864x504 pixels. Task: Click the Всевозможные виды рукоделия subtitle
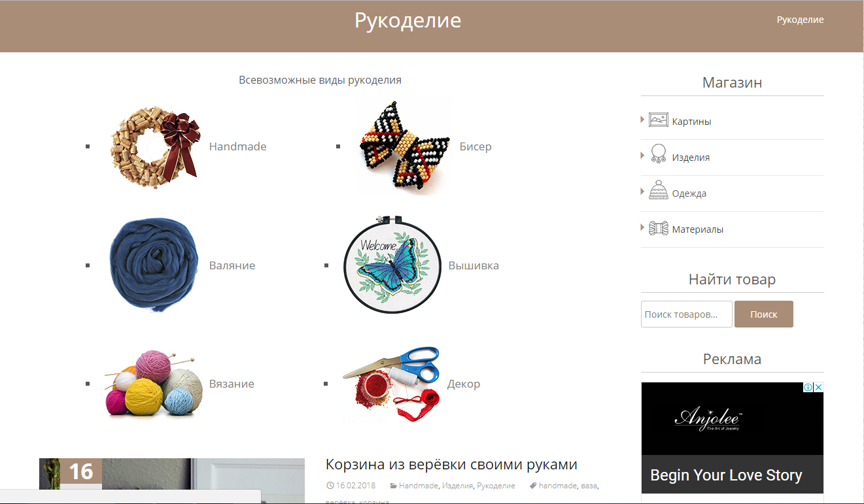pos(320,80)
